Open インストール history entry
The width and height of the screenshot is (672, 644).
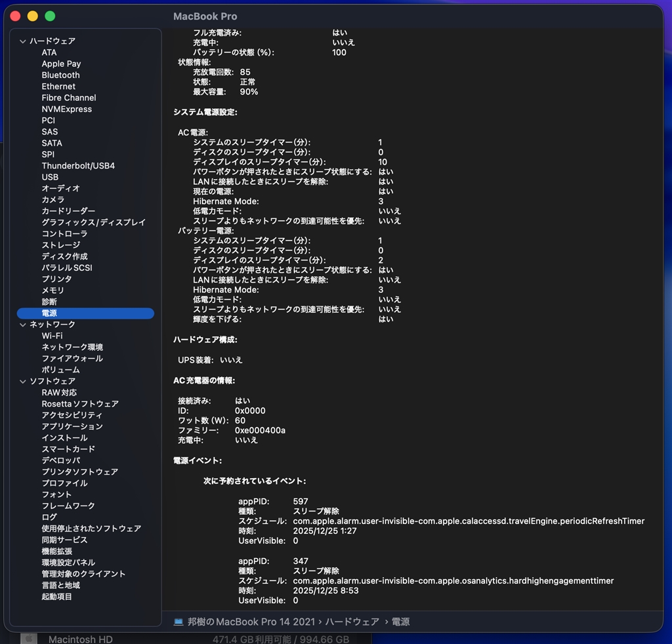65,438
